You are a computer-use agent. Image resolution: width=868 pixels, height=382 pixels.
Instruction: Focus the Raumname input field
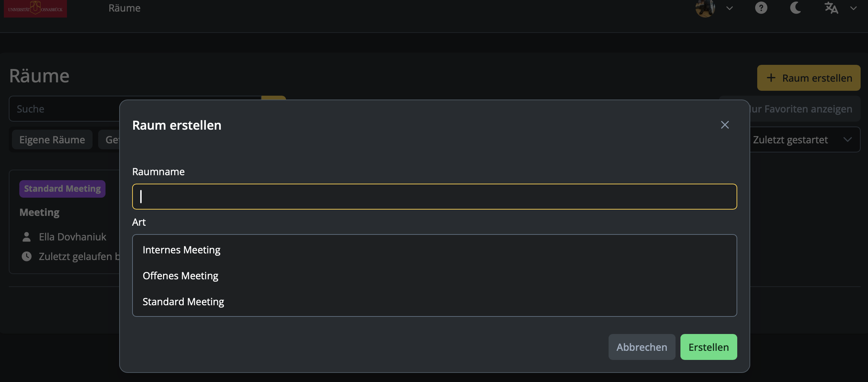tap(434, 197)
